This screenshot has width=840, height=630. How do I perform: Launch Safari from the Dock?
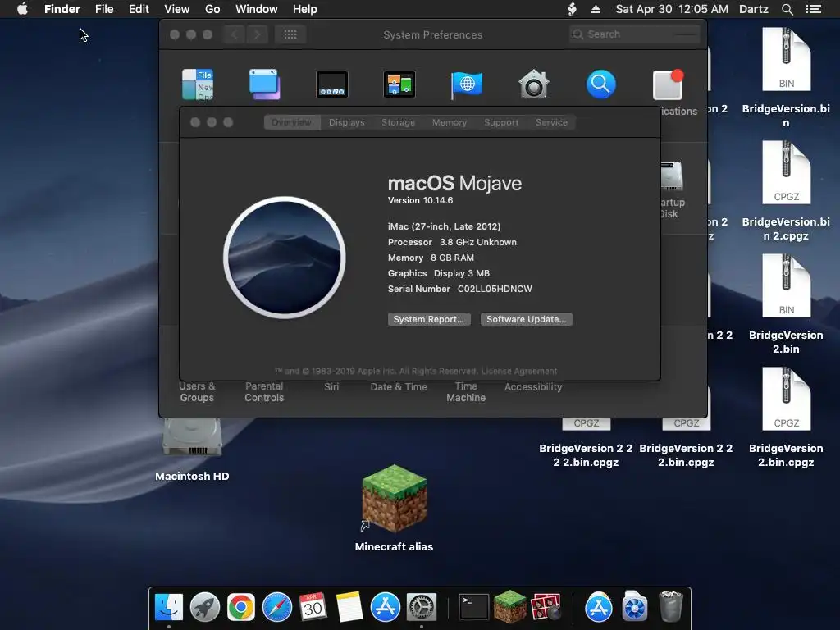tap(277, 608)
